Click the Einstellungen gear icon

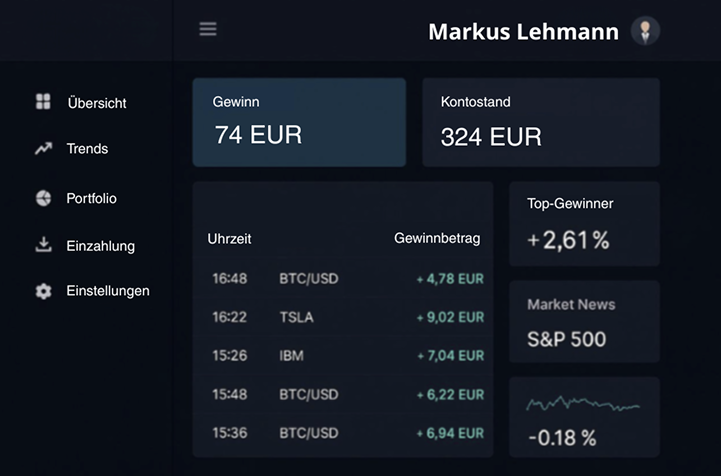tap(44, 291)
